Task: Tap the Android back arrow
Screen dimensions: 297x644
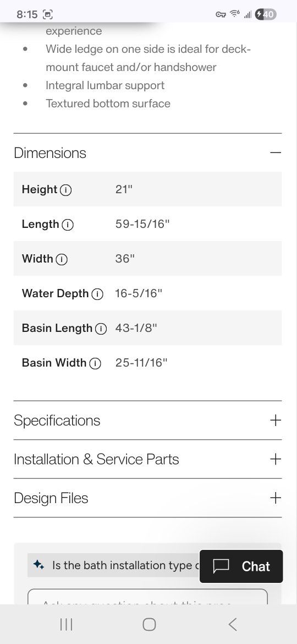Action: [233, 624]
